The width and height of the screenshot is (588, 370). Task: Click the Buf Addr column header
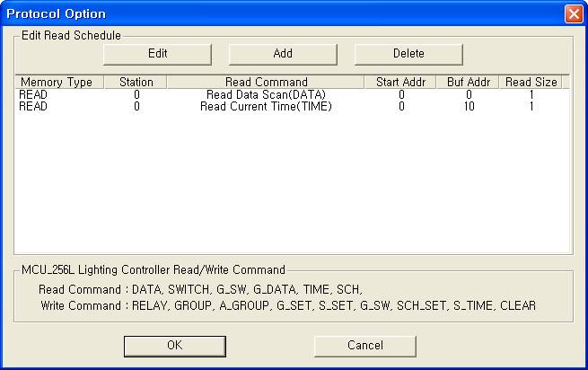click(x=467, y=82)
